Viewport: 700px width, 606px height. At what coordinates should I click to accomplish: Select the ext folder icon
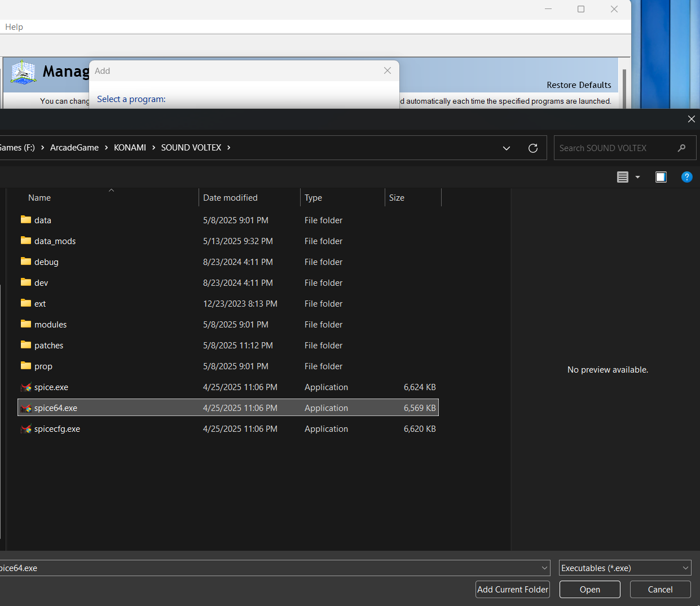click(x=26, y=303)
